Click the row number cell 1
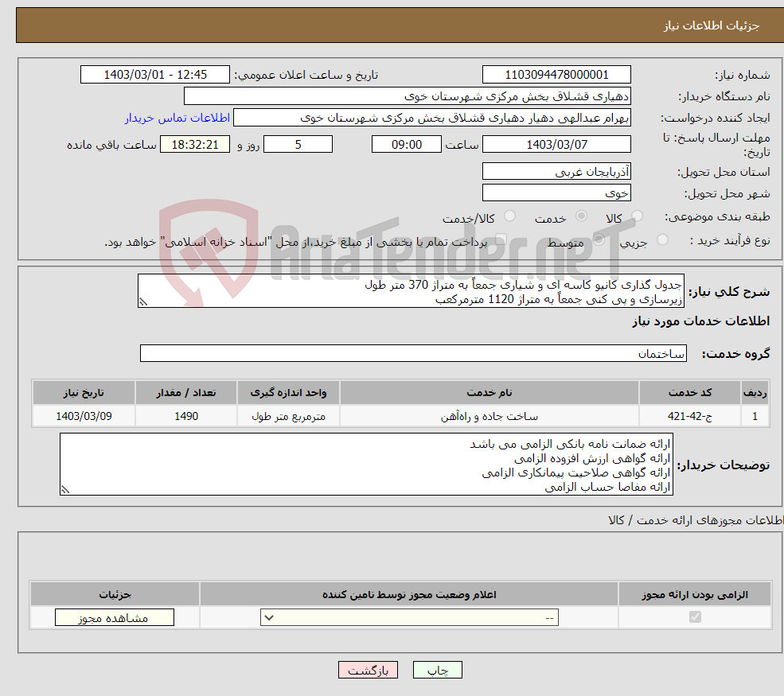The width and height of the screenshot is (784, 696). click(755, 416)
